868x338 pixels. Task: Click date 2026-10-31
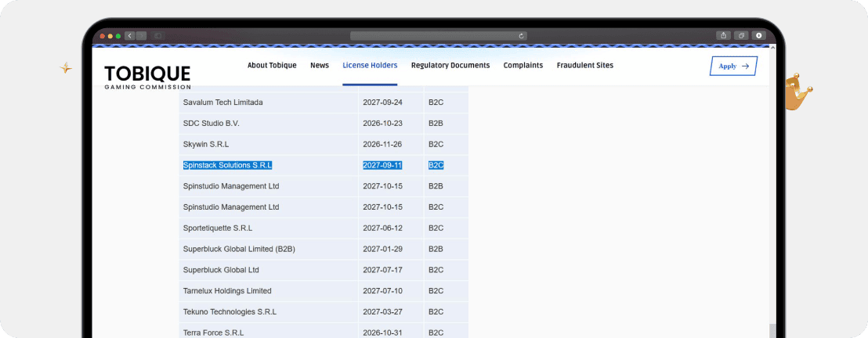click(382, 333)
